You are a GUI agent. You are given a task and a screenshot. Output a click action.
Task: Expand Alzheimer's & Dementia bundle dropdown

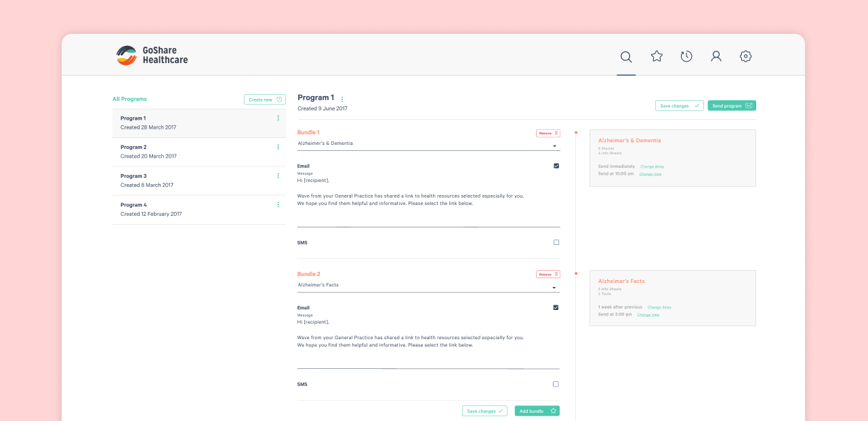point(429,144)
